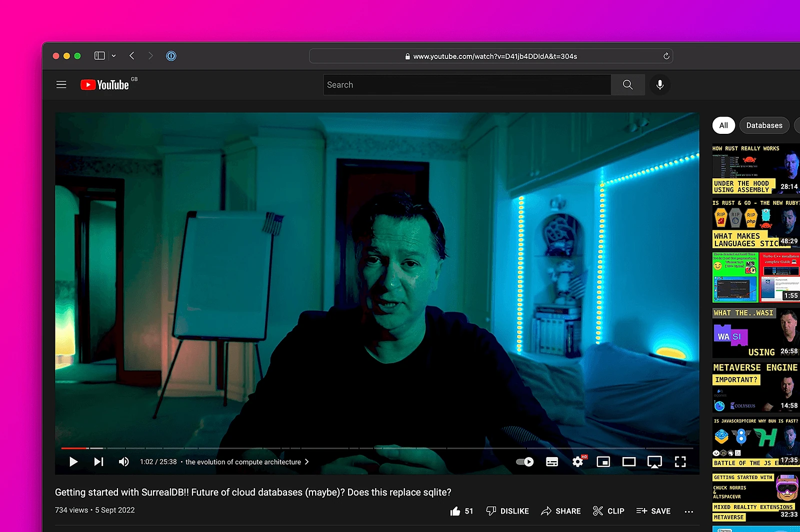Enable theater mode

point(629,462)
